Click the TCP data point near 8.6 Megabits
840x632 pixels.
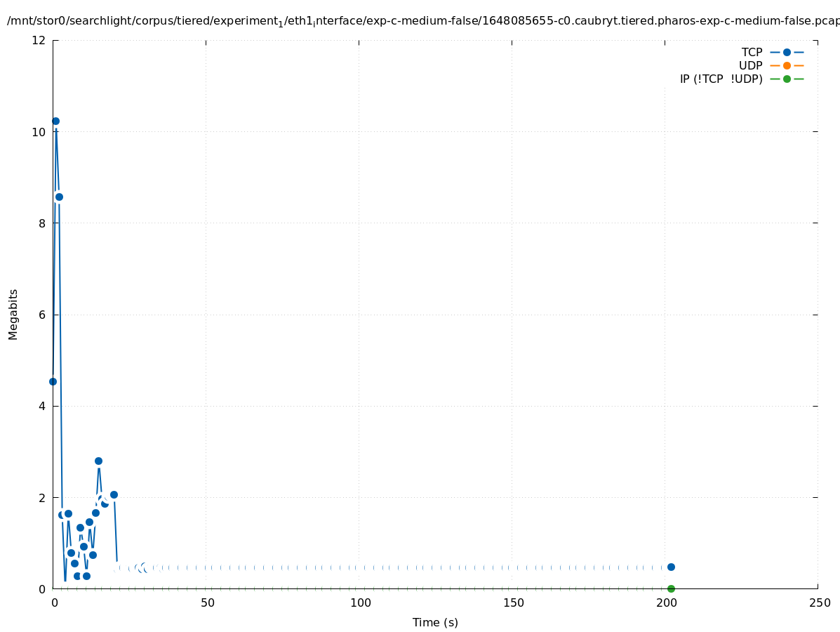click(59, 197)
